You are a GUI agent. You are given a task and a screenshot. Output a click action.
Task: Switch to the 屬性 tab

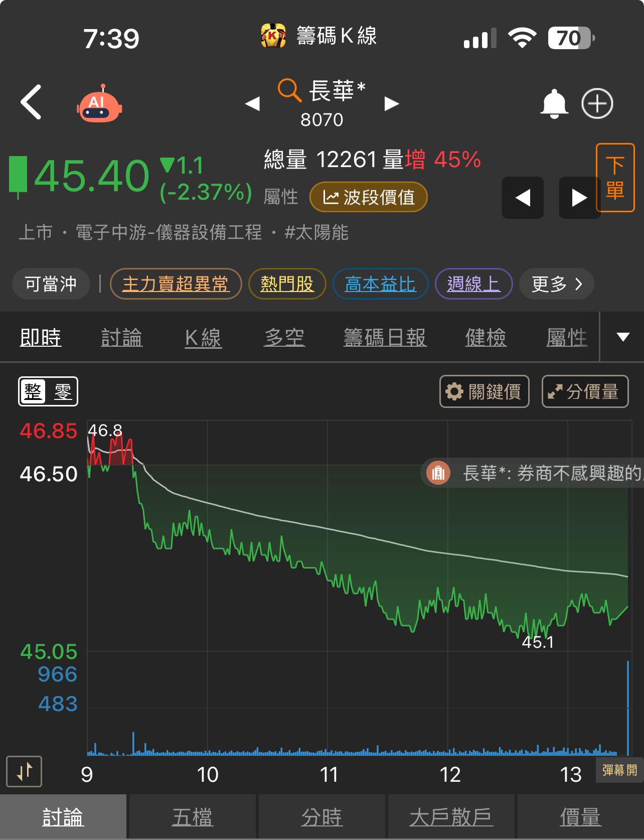(567, 337)
